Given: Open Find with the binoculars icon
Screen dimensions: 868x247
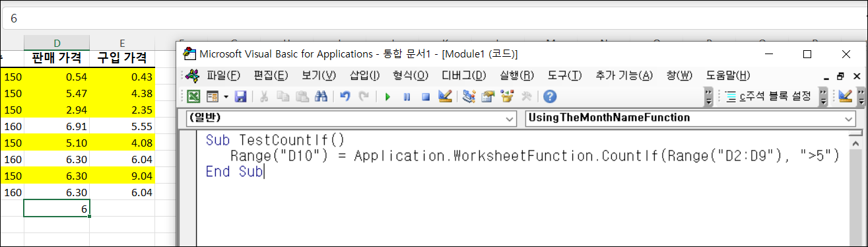Looking at the screenshot, I should pyautogui.click(x=321, y=96).
